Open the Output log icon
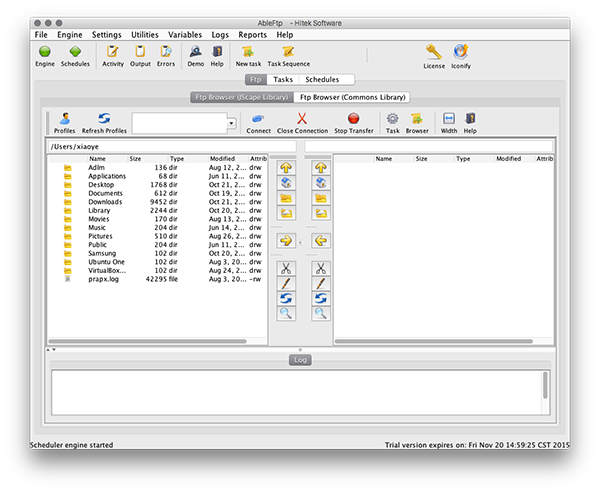The image size is (600, 492). pos(140,52)
